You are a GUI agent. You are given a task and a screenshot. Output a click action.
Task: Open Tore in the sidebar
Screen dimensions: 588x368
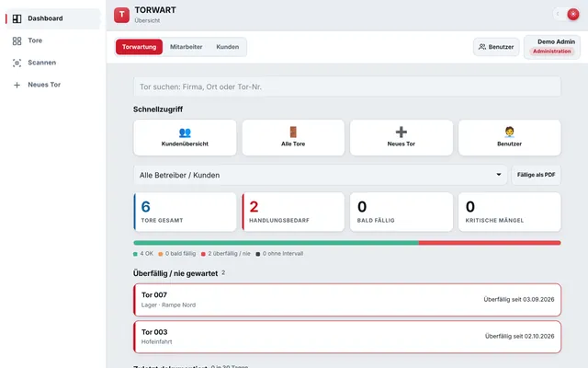tap(53, 40)
